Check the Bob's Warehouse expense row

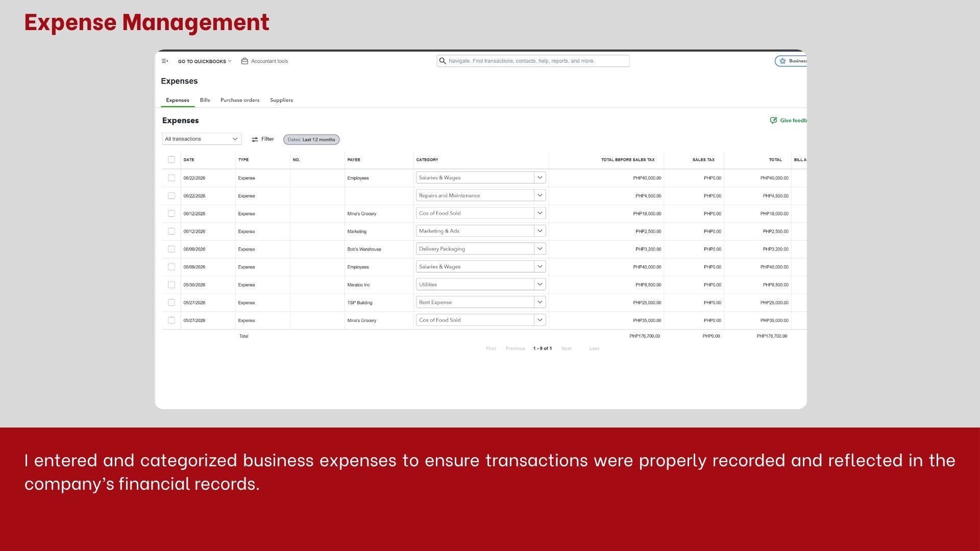(171, 249)
